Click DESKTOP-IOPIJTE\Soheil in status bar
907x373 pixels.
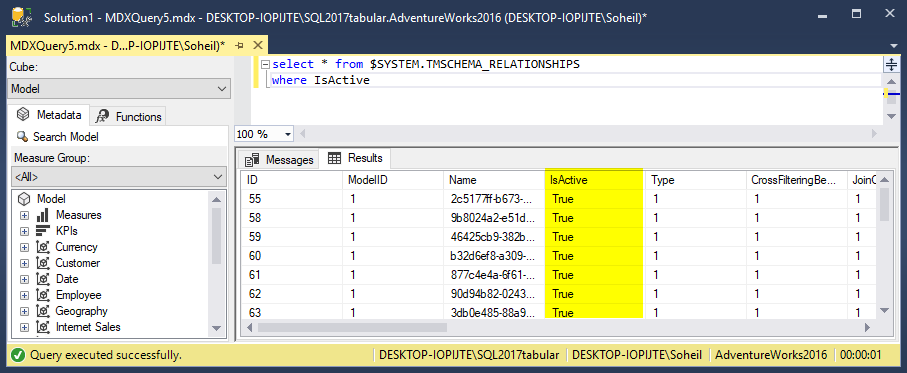click(x=637, y=354)
